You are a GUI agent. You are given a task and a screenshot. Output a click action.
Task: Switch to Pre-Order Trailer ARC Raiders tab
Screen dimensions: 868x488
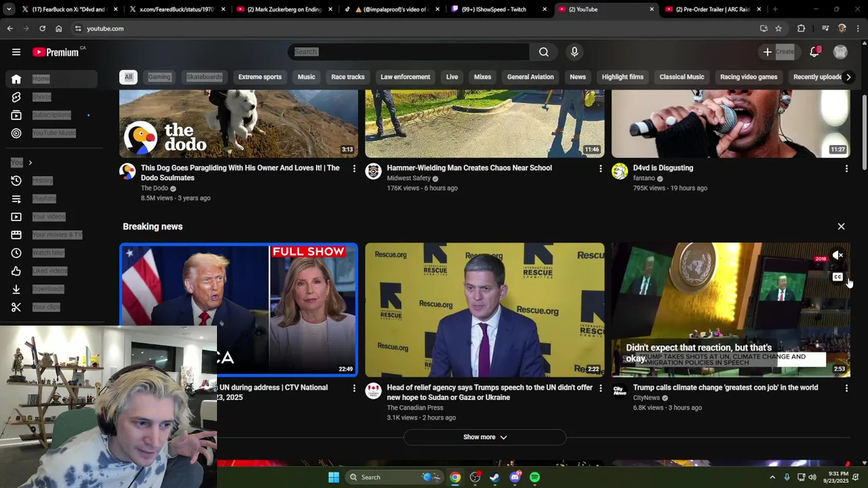(712, 9)
